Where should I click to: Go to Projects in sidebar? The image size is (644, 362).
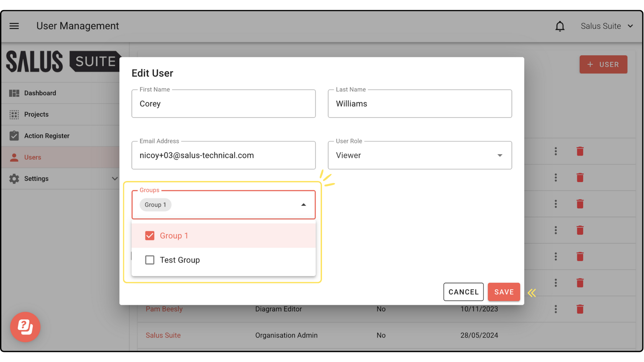point(36,115)
